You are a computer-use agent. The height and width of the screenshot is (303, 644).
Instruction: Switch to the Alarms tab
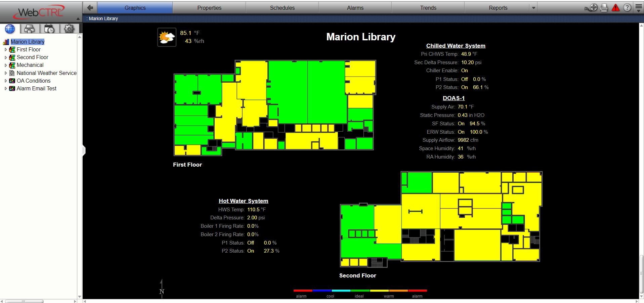click(355, 8)
